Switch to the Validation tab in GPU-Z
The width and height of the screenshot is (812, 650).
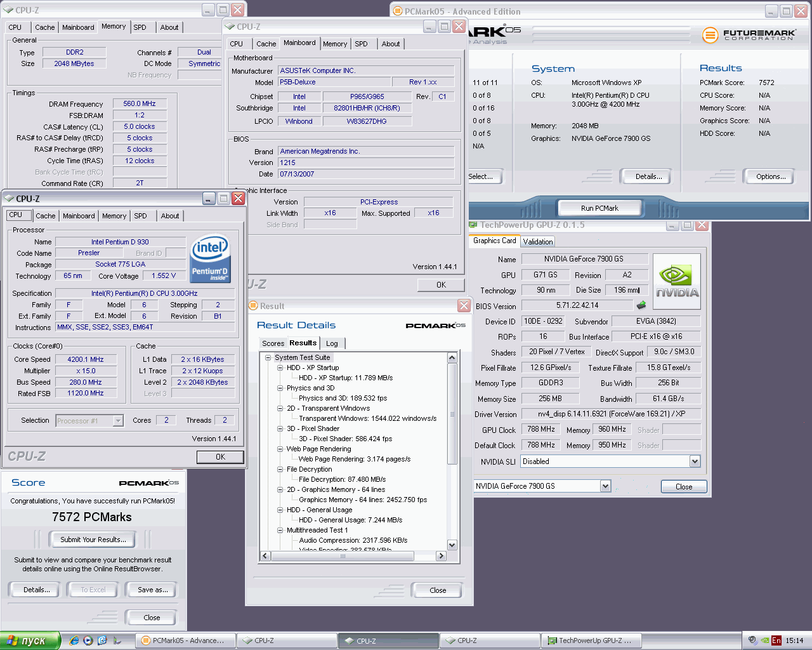coord(538,242)
